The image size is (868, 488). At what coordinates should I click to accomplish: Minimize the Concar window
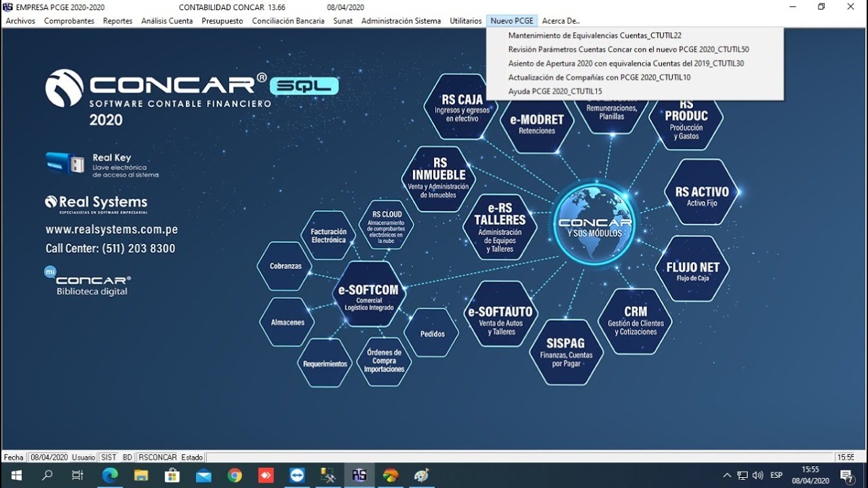[x=793, y=7]
